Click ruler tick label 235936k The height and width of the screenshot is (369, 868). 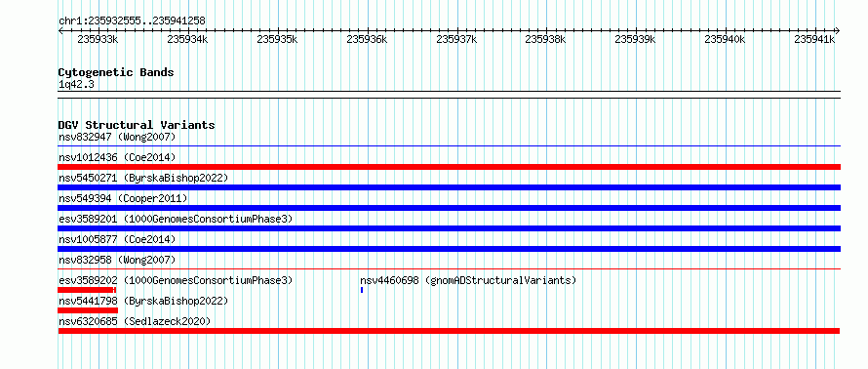367,39
